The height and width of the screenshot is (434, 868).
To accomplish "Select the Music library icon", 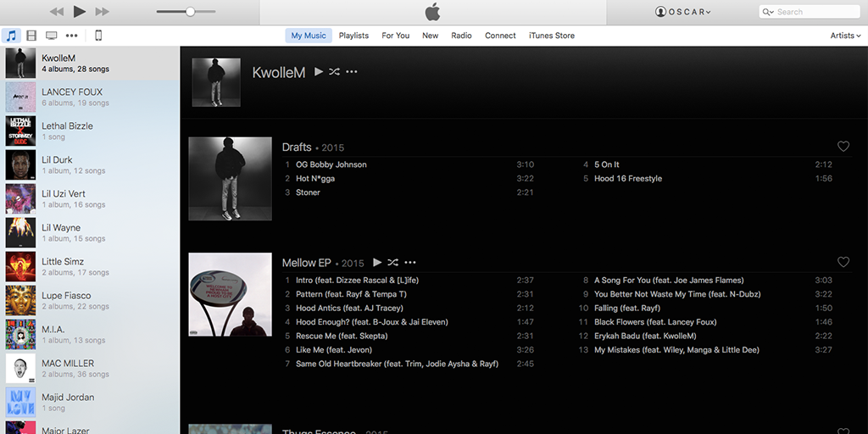I will click(x=11, y=36).
